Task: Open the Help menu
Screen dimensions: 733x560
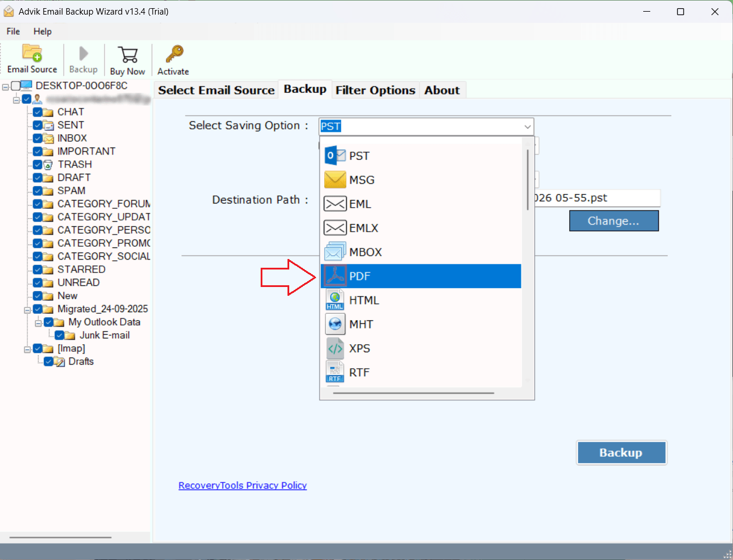Action: 43,32
